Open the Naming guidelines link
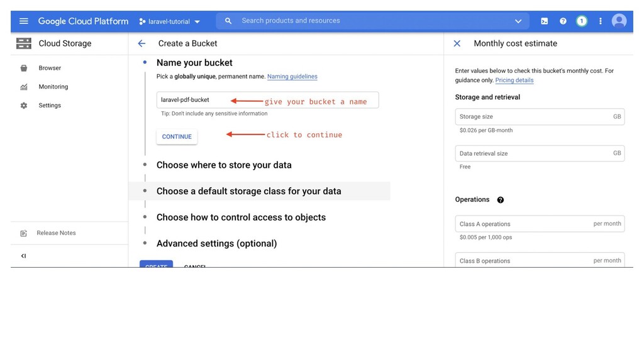 pyautogui.click(x=292, y=77)
